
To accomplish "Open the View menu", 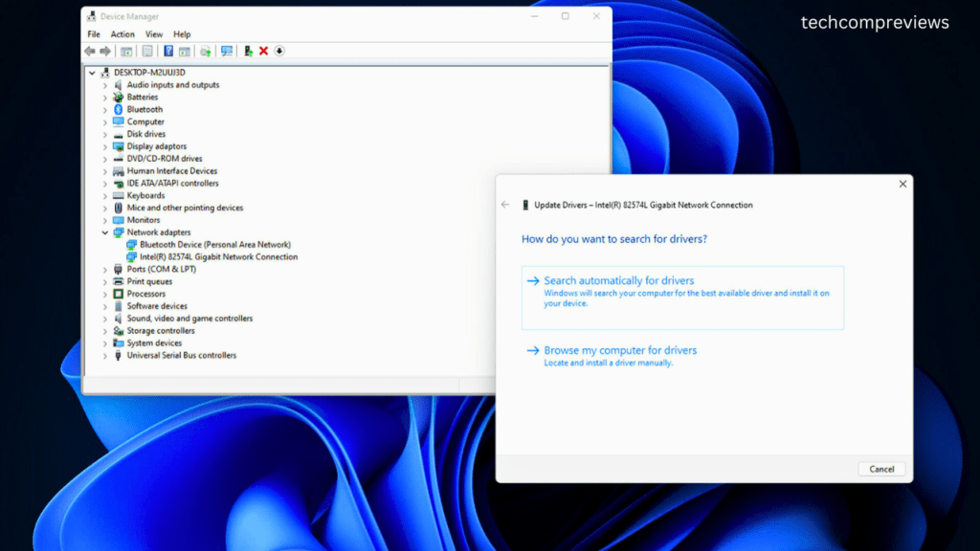I will tap(154, 34).
